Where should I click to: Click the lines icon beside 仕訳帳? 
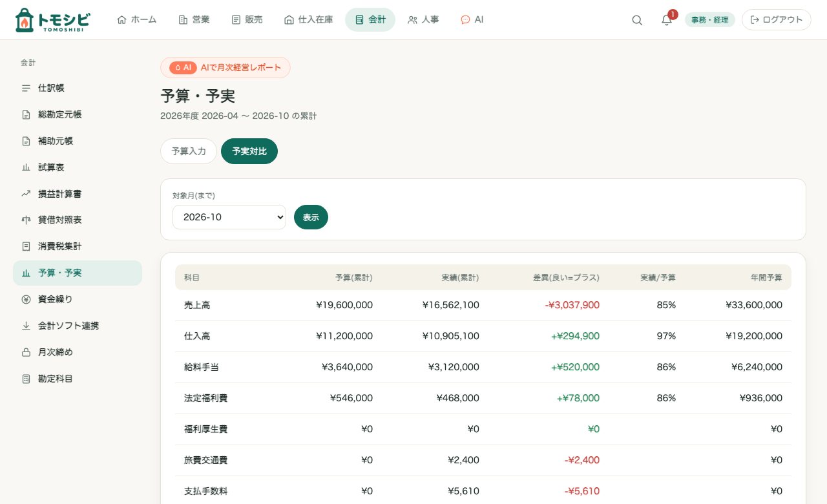coord(26,88)
